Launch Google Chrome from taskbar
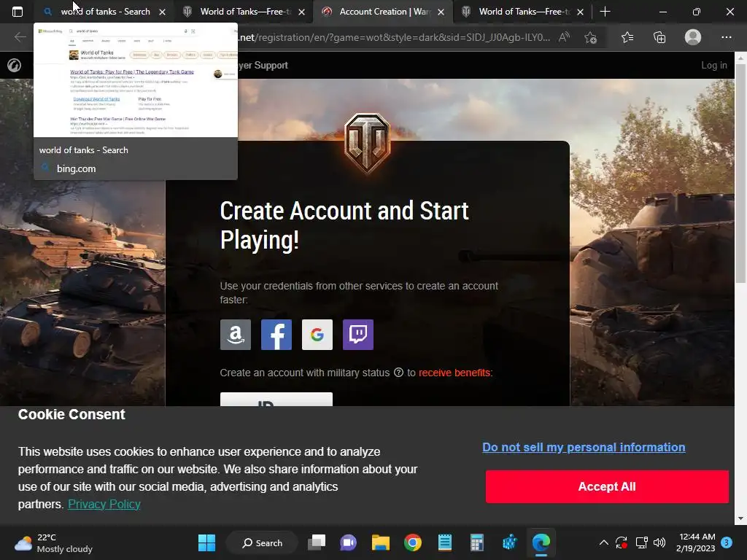Viewport: 747px width, 560px height. point(413,542)
